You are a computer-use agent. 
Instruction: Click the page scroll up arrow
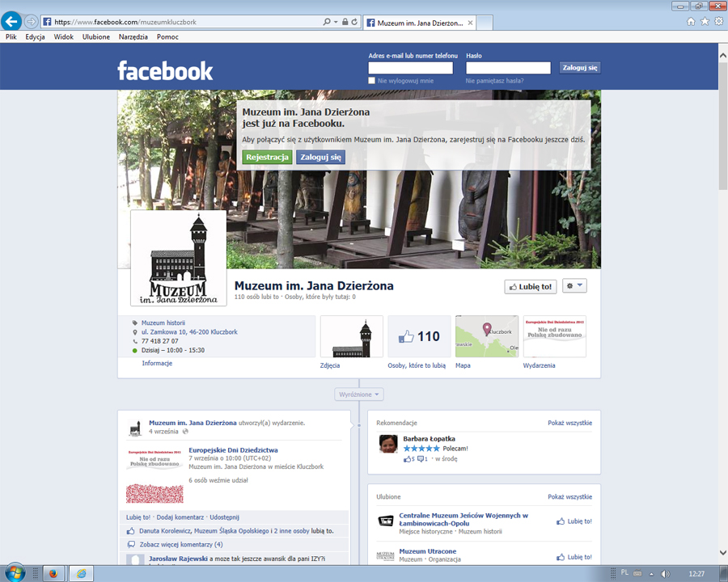tap(723, 55)
